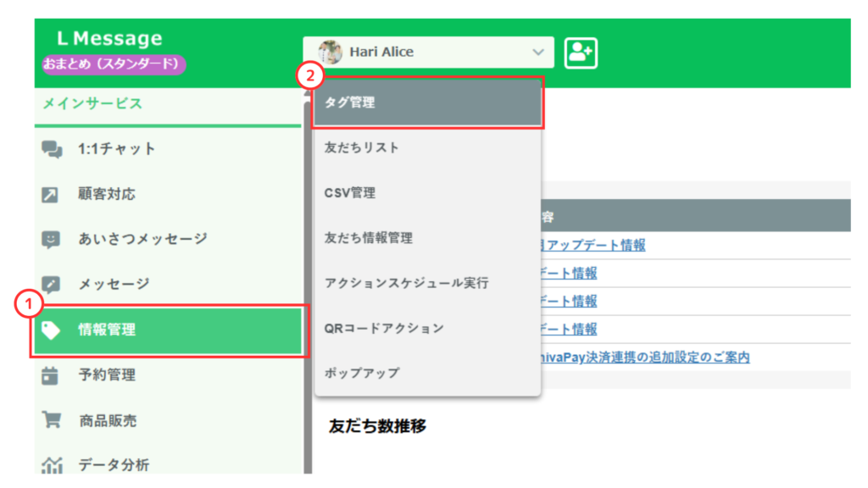Select QRコードアクション from the submenu

[384, 328]
